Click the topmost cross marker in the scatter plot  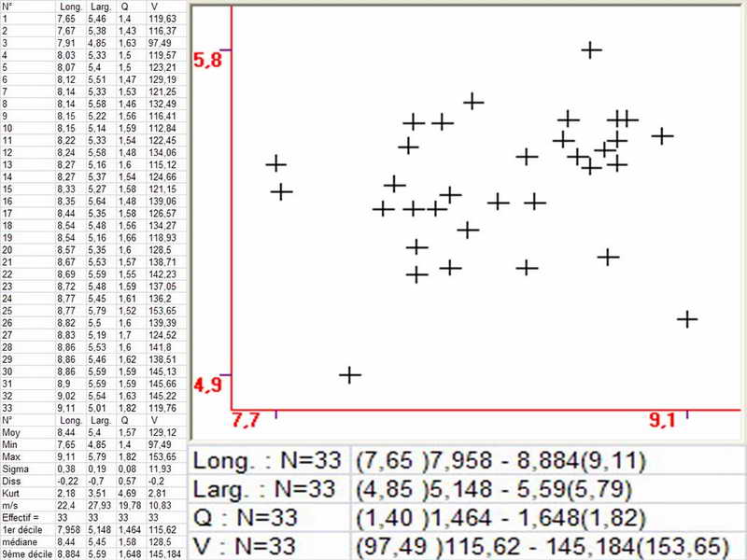point(590,49)
